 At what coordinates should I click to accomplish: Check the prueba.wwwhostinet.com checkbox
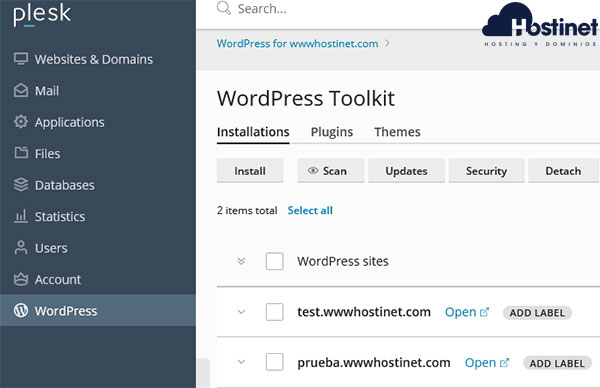(274, 362)
